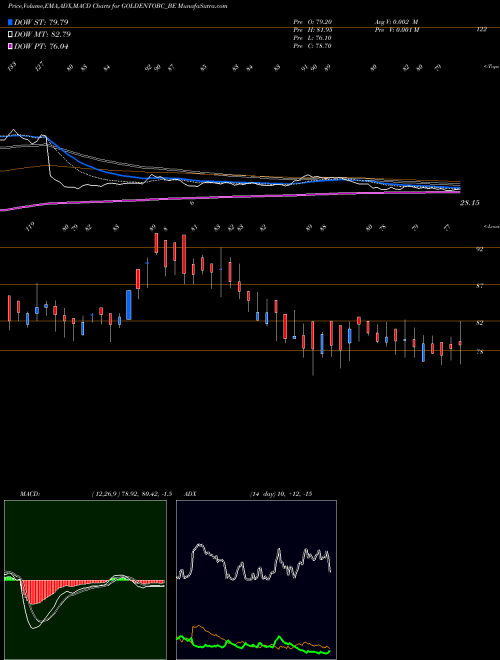Screen dimensions: 500x660
Task: Click the large blue candlestick near 87
Action: coord(129,305)
